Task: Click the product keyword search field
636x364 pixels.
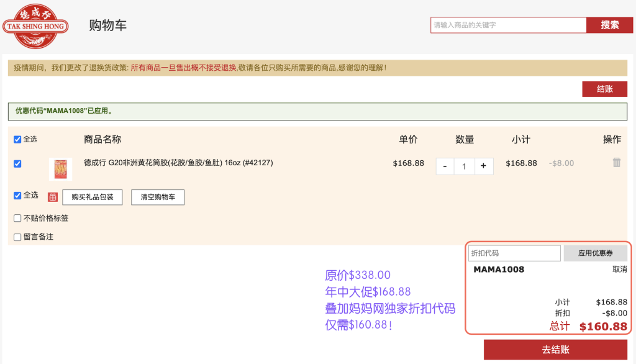Action: coord(509,25)
